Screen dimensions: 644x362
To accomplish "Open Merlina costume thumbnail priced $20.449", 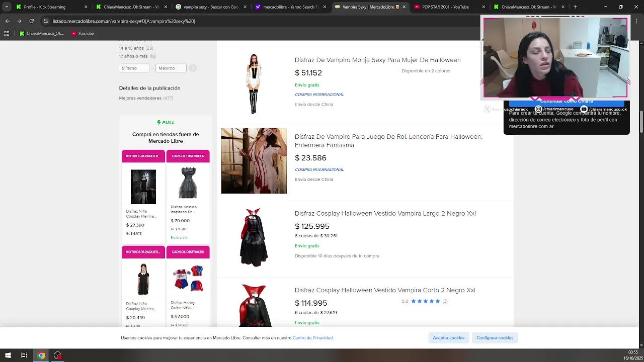I will (x=143, y=280).
